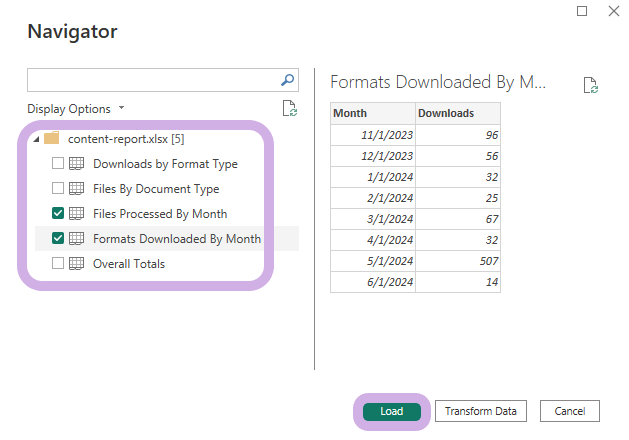The height and width of the screenshot is (440, 629).
Task: Click the Transform Data button
Action: (x=481, y=411)
